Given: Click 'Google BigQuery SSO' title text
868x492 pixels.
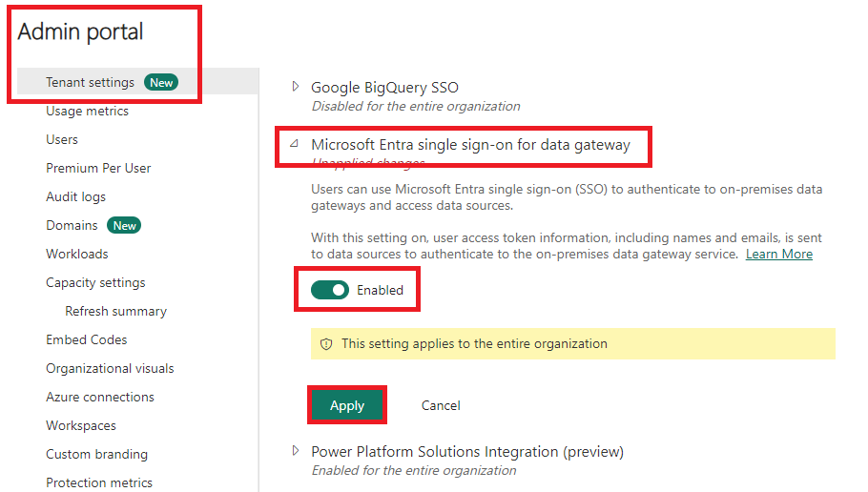Looking at the screenshot, I should (384, 88).
